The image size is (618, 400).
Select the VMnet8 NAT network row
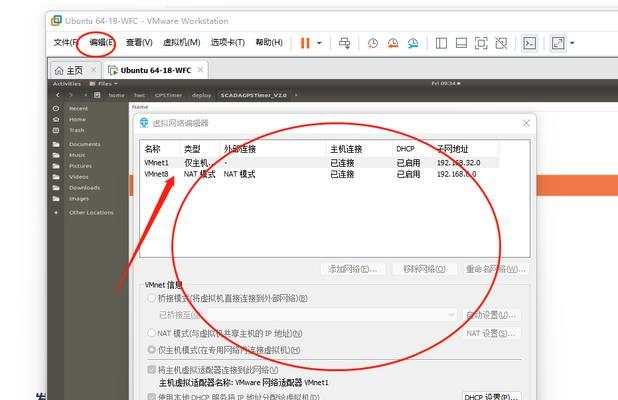[x=321, y=174]
